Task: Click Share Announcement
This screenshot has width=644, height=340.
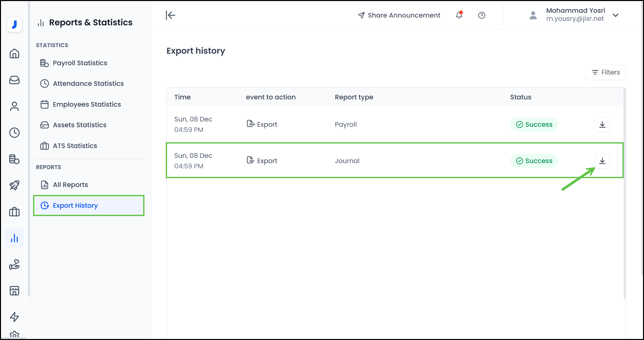Action: point(399,15)
